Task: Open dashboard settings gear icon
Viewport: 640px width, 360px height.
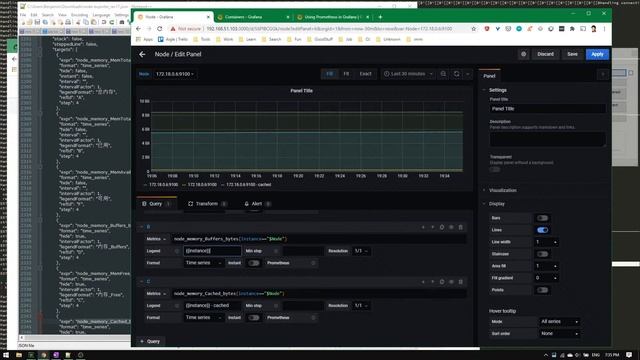Action: (524, 54)
